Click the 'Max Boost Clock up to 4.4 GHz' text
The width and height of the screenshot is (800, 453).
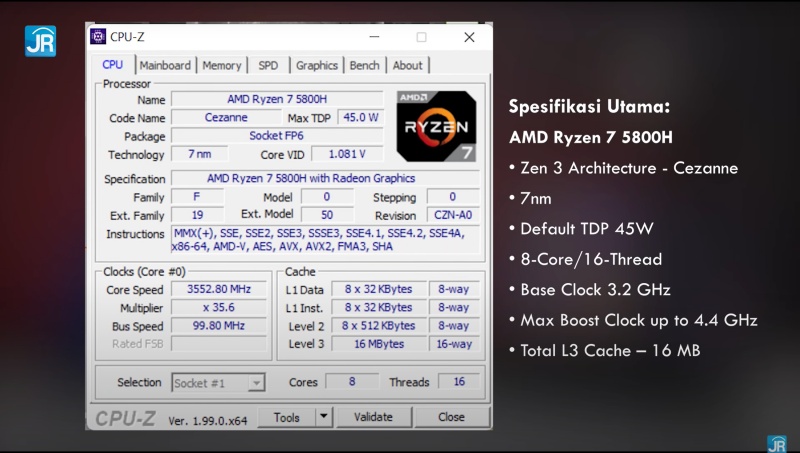tap(639, 320)
